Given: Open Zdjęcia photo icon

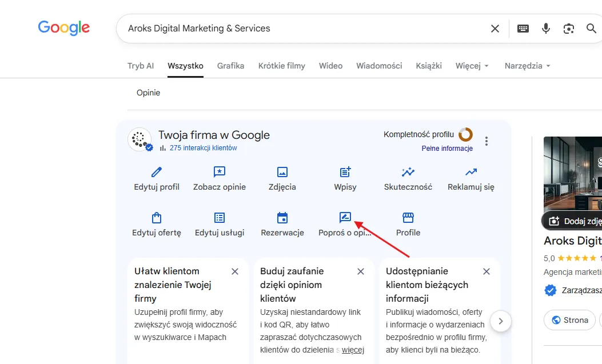Looking at the screenshot, I should coord(282,172).
